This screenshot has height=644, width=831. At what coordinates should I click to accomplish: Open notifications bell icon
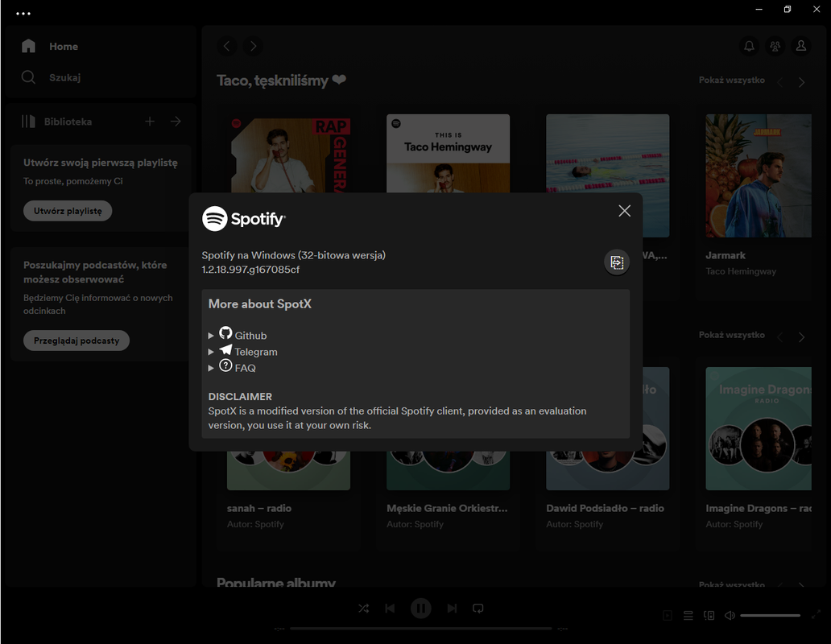coord(749,46)
